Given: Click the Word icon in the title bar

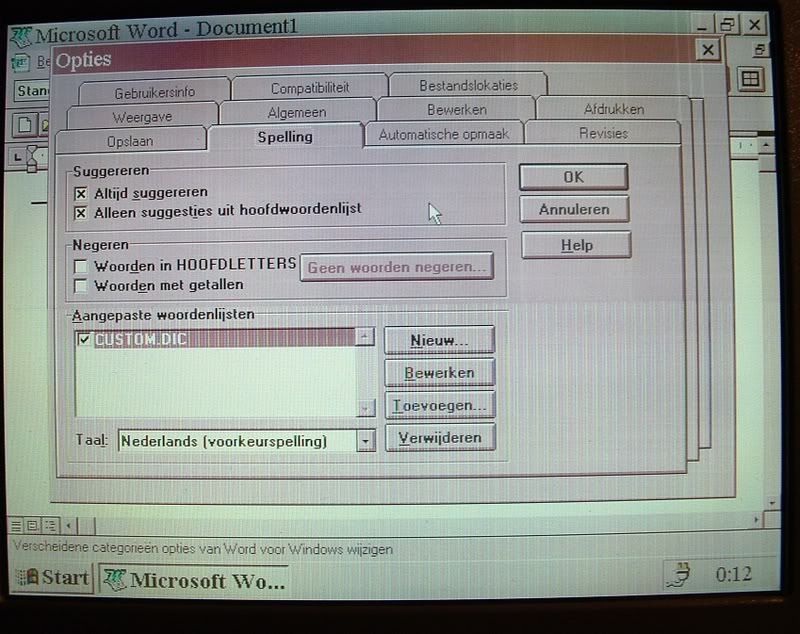Looking at the screenshot, I should coord(20,36).
